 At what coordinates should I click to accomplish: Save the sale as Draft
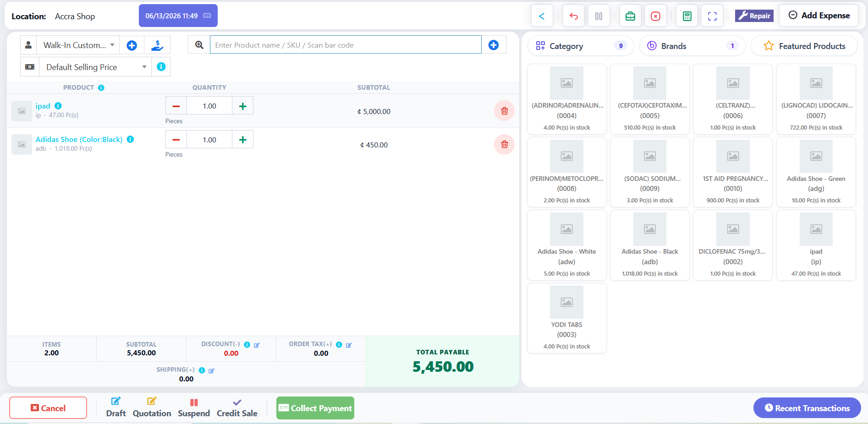tap(116, 407)
